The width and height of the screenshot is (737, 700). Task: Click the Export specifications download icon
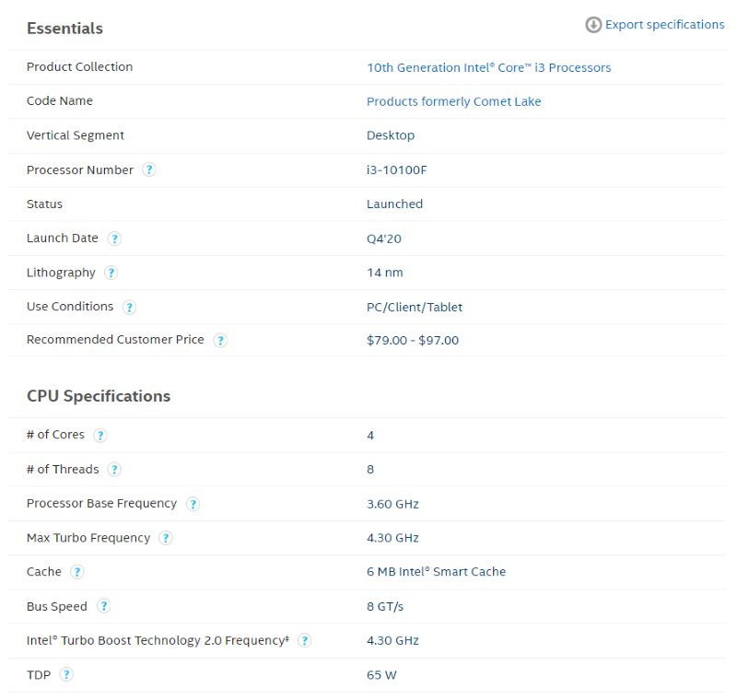(593, 25)
